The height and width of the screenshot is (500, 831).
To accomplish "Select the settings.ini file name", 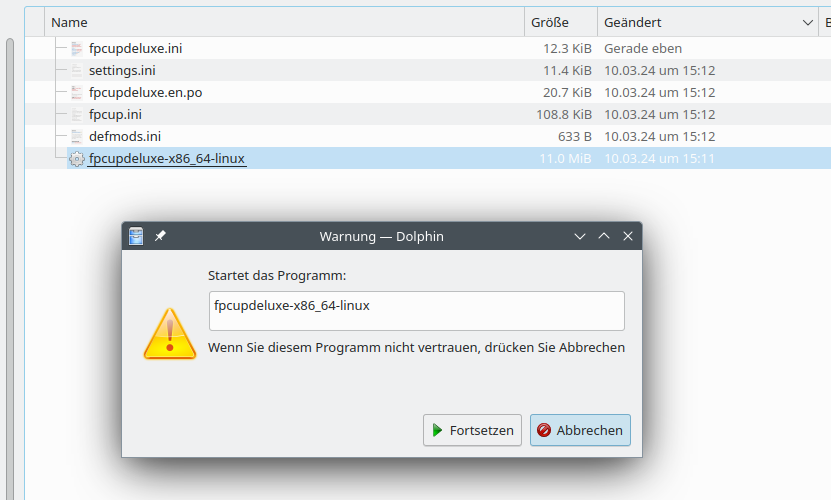I will (x=122, y=70).
